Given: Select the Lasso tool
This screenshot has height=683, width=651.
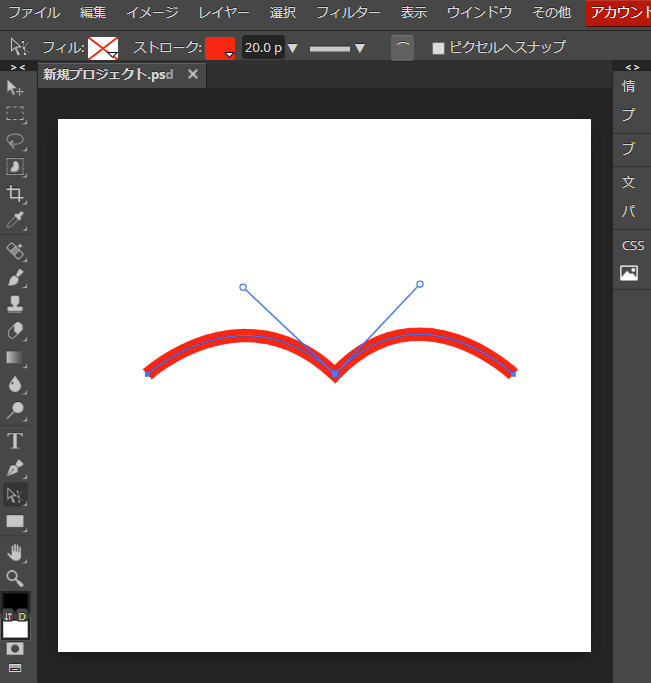Looking at the screenshot, I should coord(15,141).
